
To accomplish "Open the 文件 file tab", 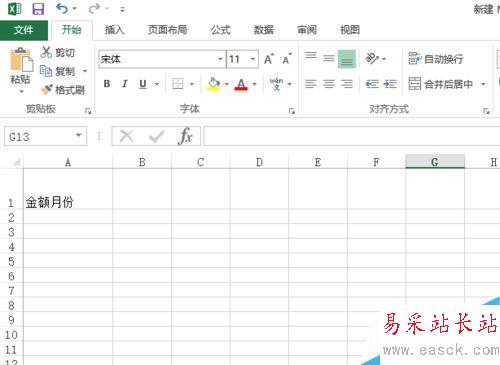I will (24, 30).
